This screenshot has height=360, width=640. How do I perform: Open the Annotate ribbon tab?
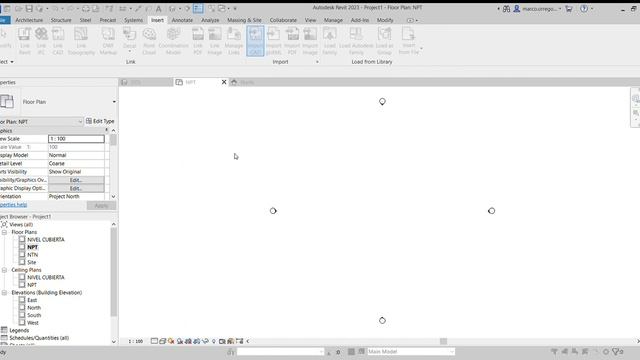(182, 20)
